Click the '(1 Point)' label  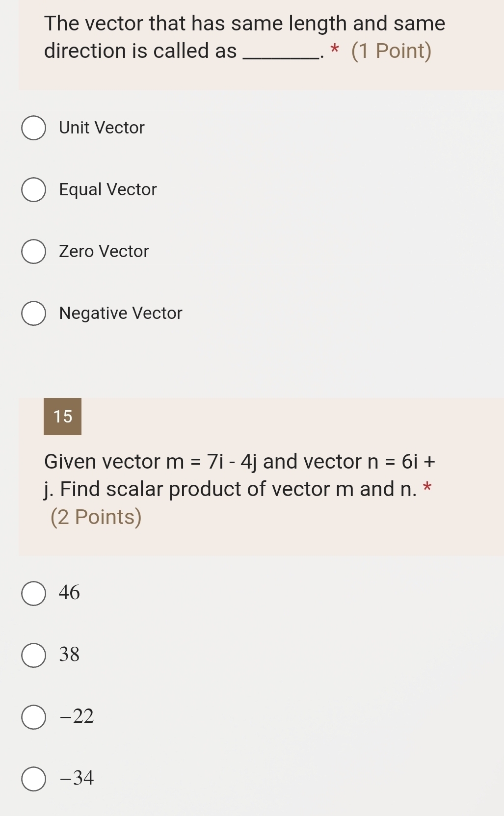(x=392, y=51)
